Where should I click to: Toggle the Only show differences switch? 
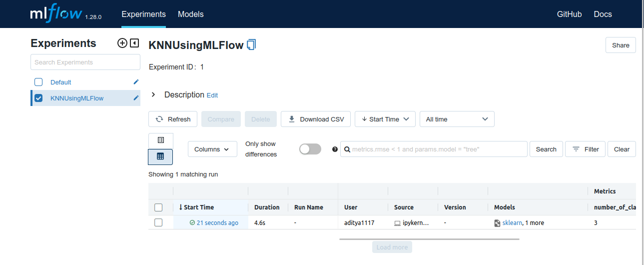click(x=310, y=149)
